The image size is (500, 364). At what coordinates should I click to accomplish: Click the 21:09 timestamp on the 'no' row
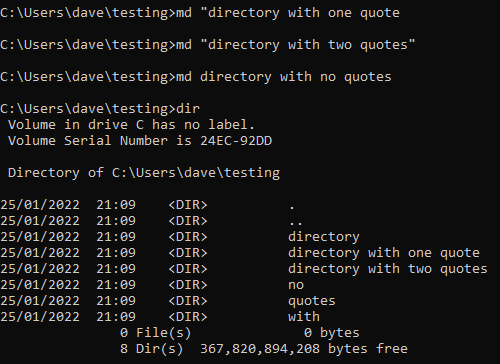click(116, 285)
